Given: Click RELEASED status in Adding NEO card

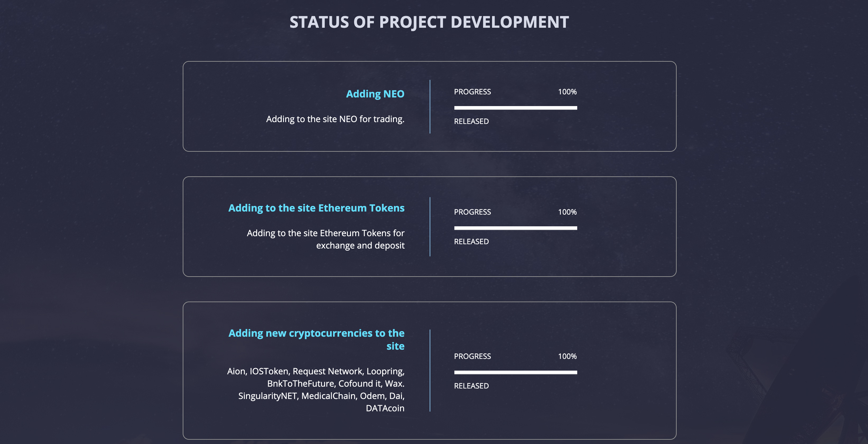Looking at the screenshot, I should tap(471, 121).
